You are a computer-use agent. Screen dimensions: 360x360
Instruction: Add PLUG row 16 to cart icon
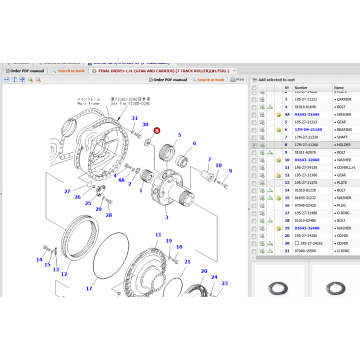point(262,206)
